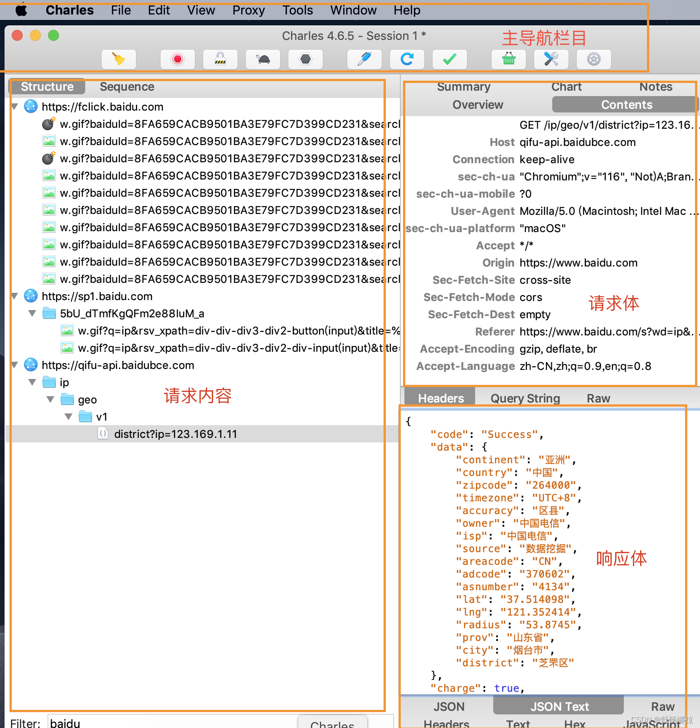Collapse the v1 folder
700x728 pixels.
68,417
